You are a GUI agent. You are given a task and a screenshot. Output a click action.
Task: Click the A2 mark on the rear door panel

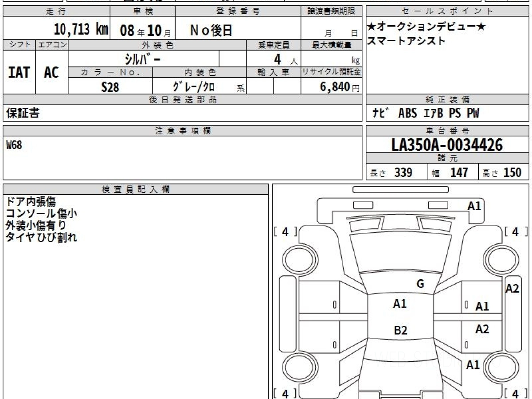coord(482,329)
